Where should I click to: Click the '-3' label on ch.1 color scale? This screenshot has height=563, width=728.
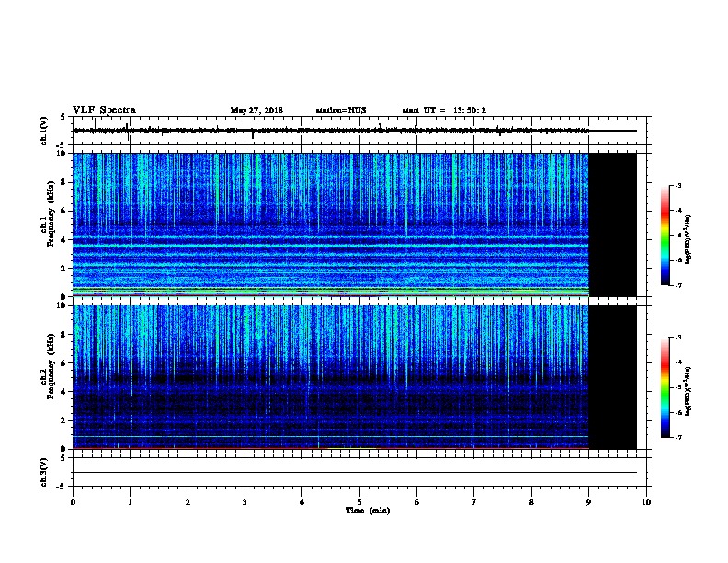tap(678, 185)
